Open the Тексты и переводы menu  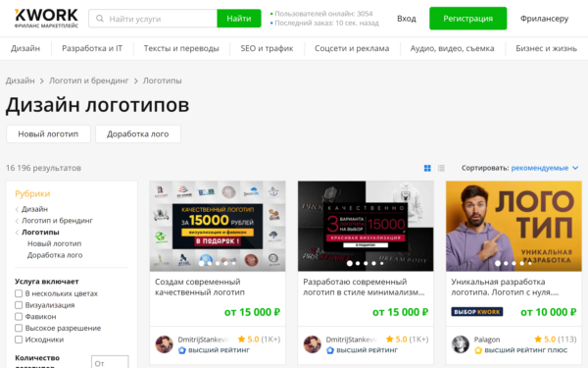tap(181, 48)
